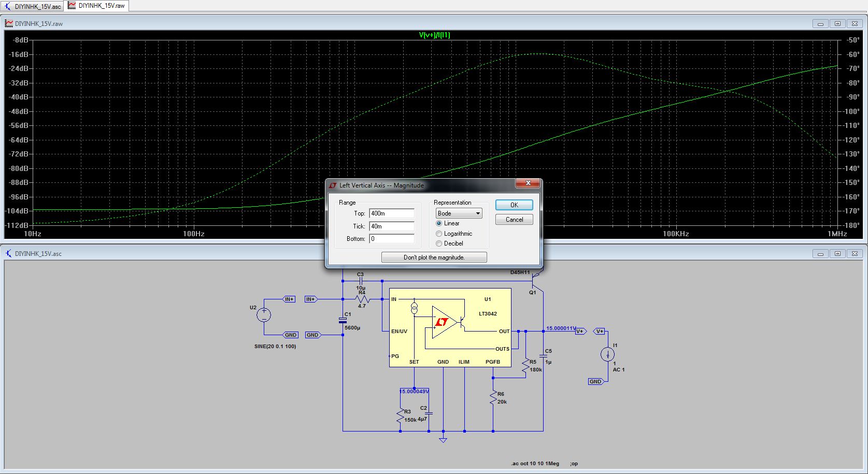This screenshot has width=868, height=474.
Task: Select the U2 voltage source symbol
Action: (x=264, y=314)
